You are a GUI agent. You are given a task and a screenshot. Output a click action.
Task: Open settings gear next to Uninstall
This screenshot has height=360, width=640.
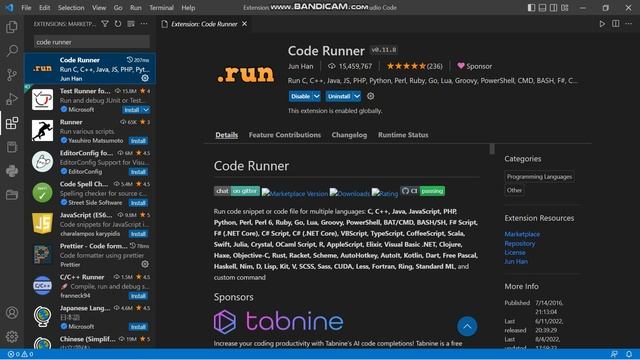370,96
